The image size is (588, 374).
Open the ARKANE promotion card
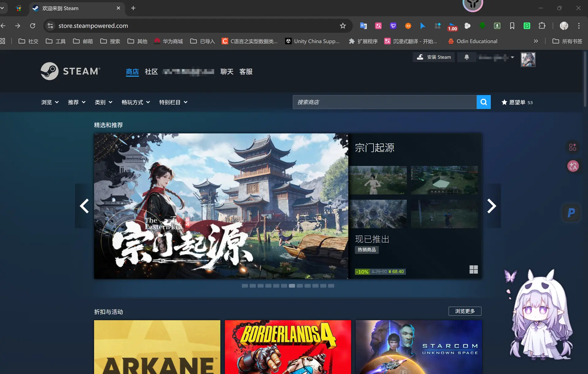coord(157,347)
